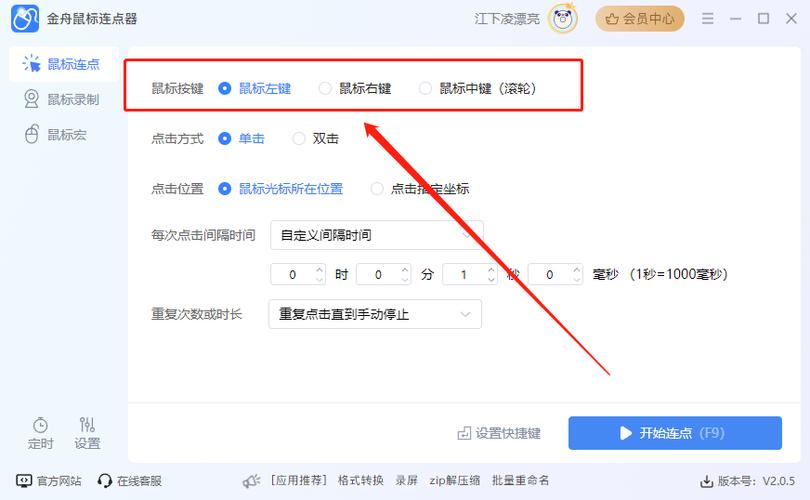Choose 双击 double-click mode
The image size is (810, 500).
(x=299, y=139)
